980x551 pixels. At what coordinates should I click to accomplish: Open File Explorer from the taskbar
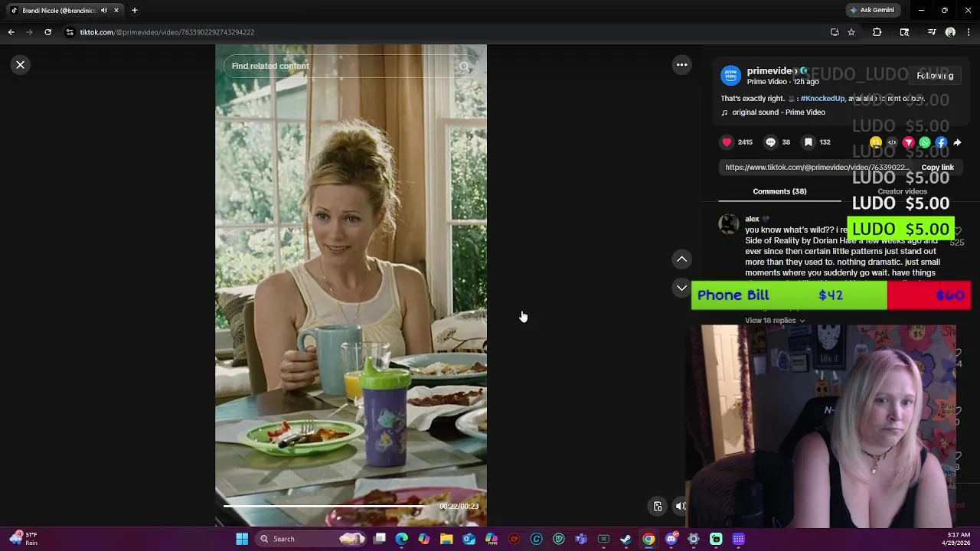click(x=446, y=539)
